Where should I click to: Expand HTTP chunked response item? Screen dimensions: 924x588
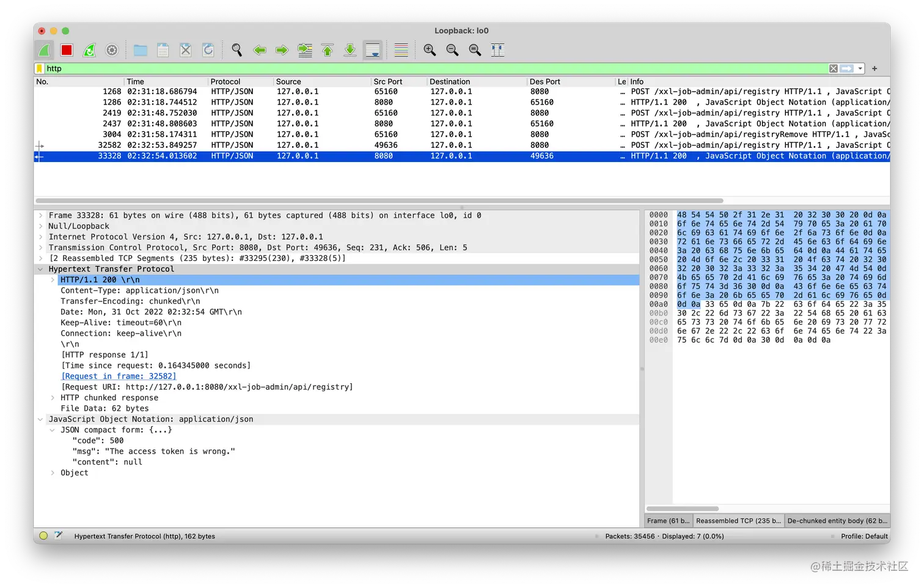[x=53, y=398]
